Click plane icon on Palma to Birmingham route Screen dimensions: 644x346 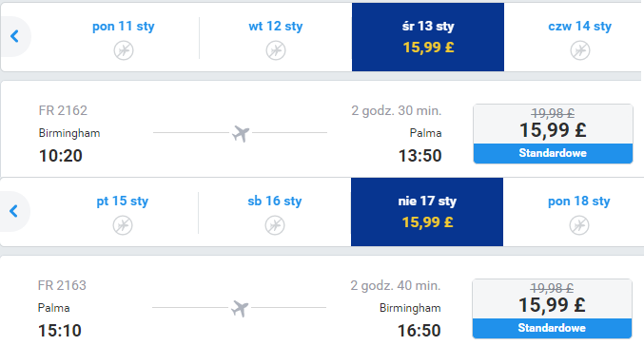click(240, 308)
